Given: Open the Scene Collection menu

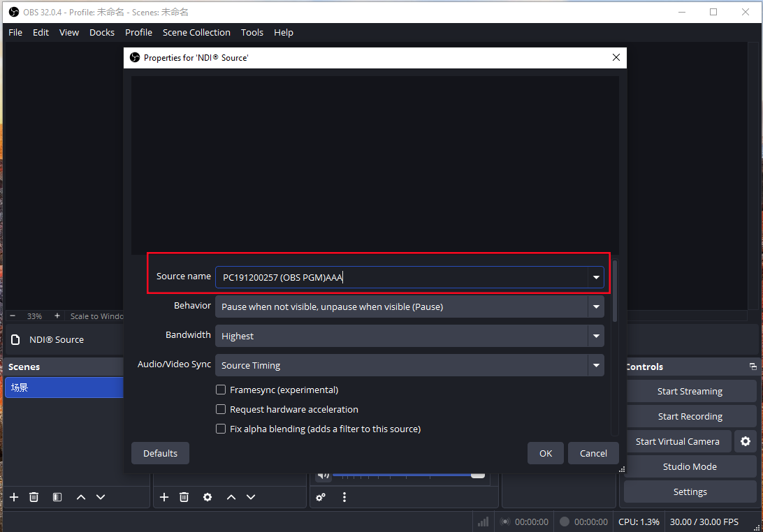Looking at the screenshot, I should pos(196,32).
